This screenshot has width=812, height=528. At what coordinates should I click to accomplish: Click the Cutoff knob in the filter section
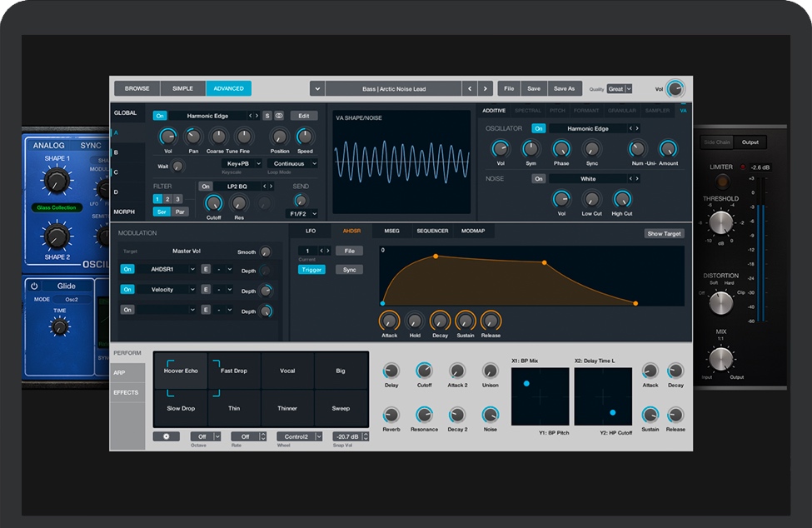tap(214, 203)
